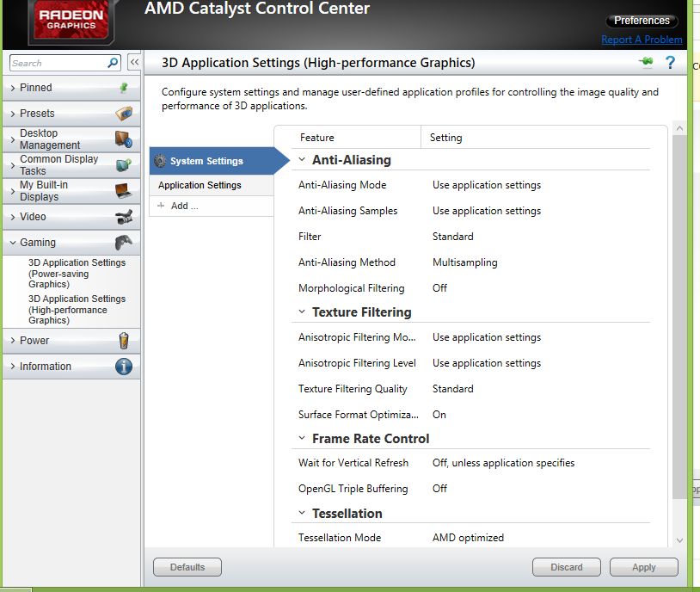700x592 pixels.
Task: Click the Presets icon
Action: (124, 114)
